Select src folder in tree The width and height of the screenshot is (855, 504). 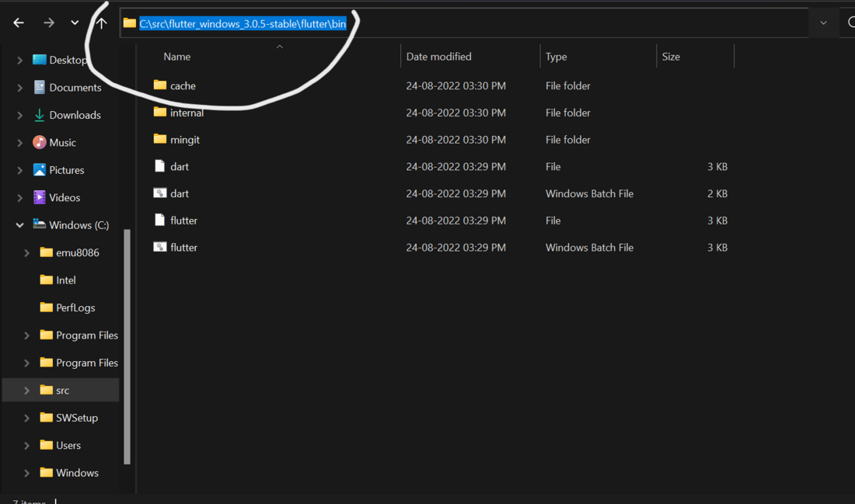[63, 390]
